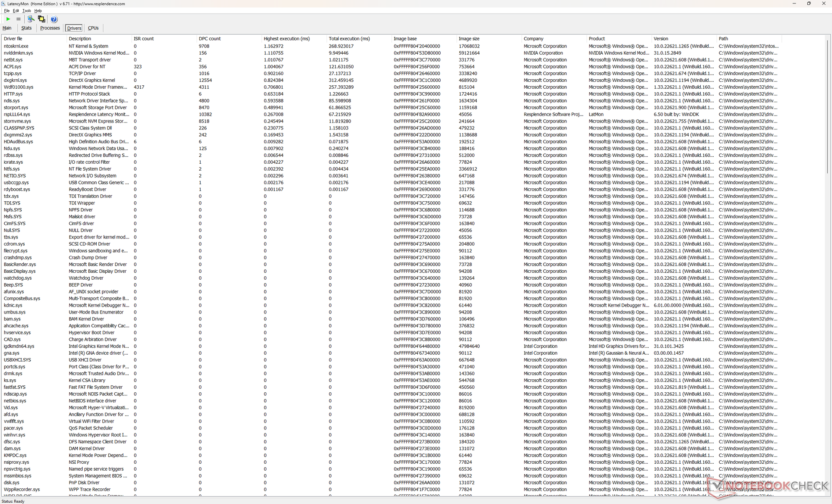This screenshot has width=832, height=504.
Task: Open the File menu
Action: click(x=6, y=11)
